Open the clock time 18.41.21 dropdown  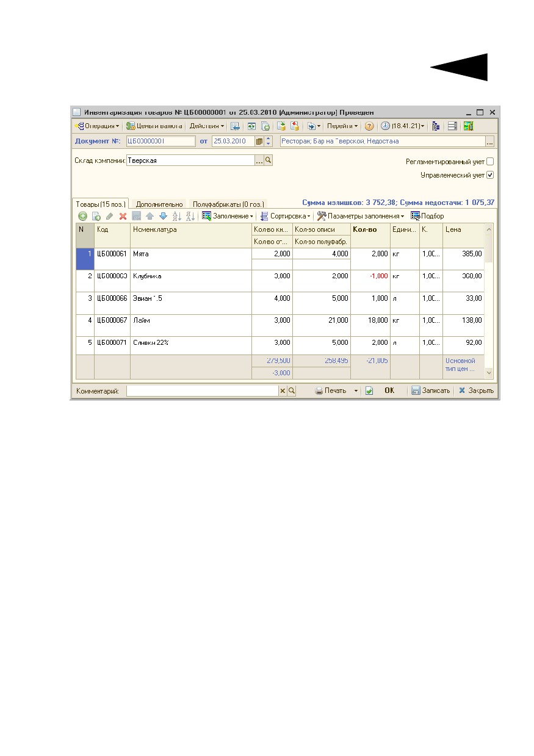[x=403, y=126]
